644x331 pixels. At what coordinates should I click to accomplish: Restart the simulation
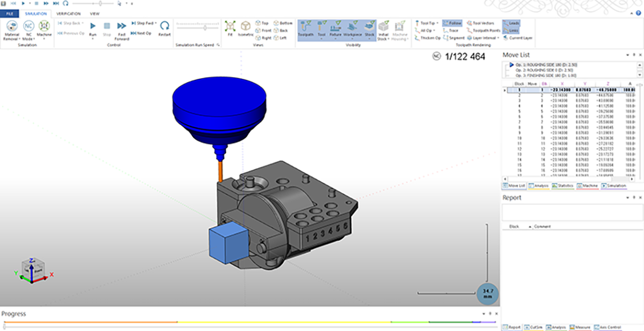click(164, 28)
